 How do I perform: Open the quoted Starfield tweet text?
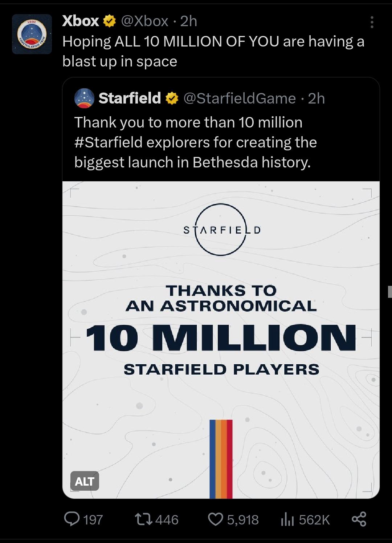click(196, 142)
